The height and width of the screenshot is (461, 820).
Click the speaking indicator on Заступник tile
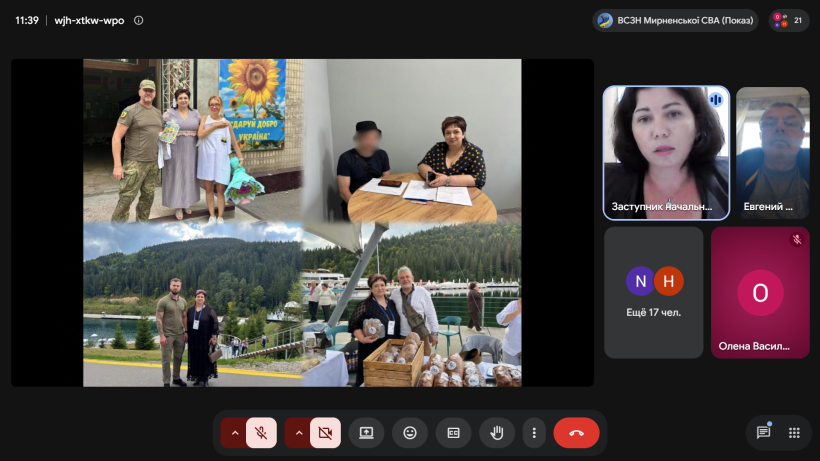click(x=716, y=100)
